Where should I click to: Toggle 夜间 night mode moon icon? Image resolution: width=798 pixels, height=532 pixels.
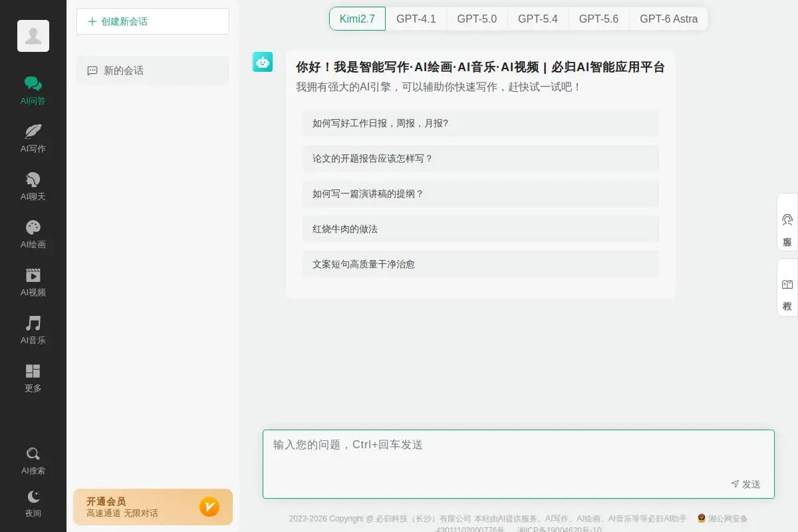click(x=33, y=497)
